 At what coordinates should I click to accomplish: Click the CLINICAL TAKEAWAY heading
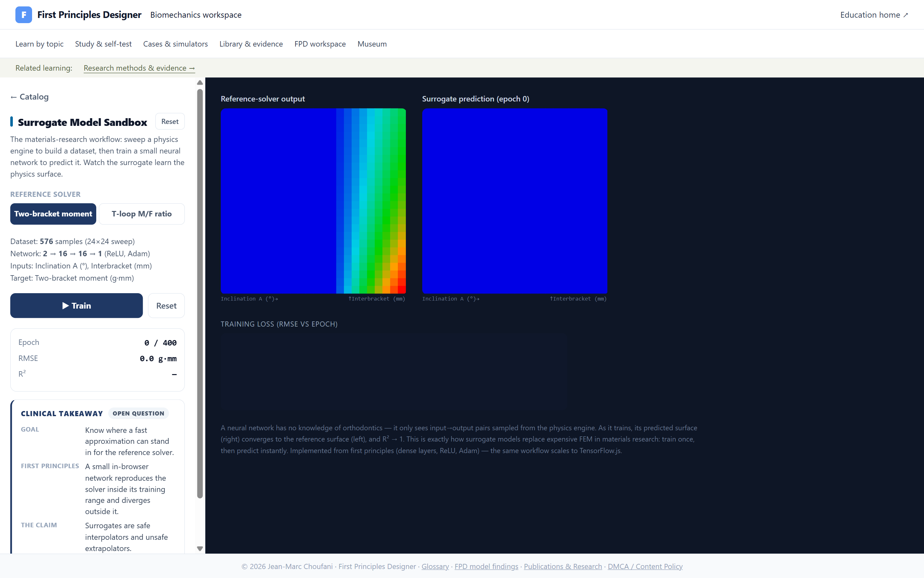[x=62, y=414]
